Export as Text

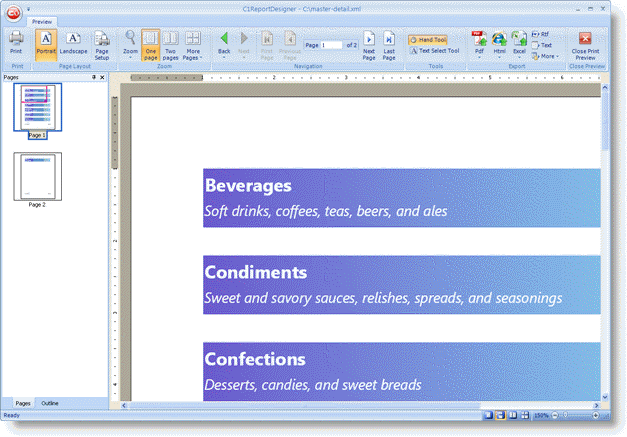click(x=542, y=45)
